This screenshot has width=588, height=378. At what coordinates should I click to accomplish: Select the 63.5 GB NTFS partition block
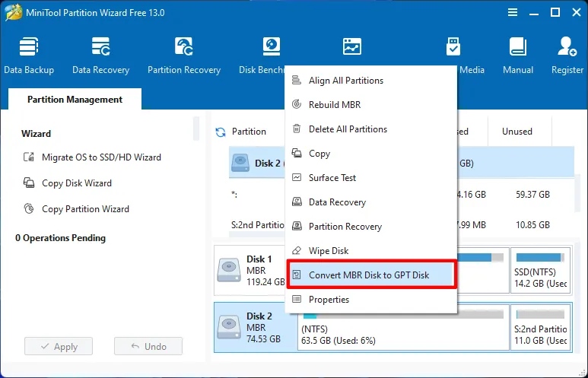(x=403, y=328)
